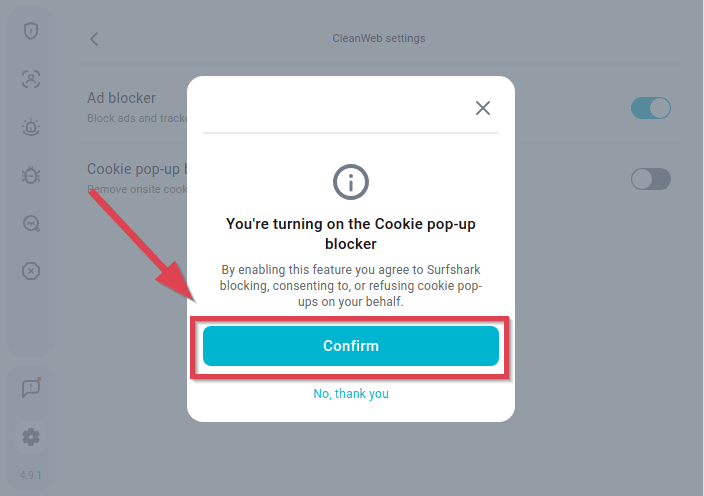Click the info circle icon in dialog

pos(351,181)
